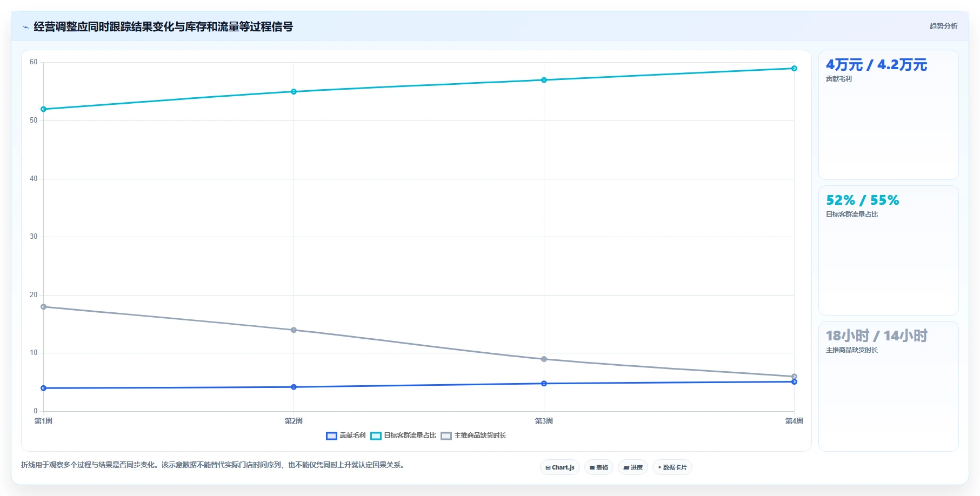The image size is (980, 496).
Task: Click the 目标客群流量占比 card caption
Action: coord(851,215)
